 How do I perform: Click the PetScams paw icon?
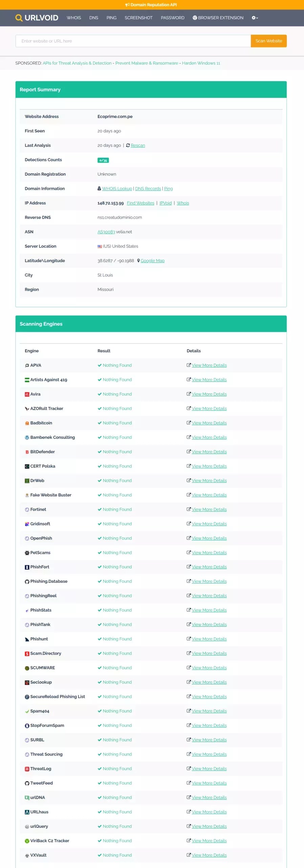coord(27,553)
